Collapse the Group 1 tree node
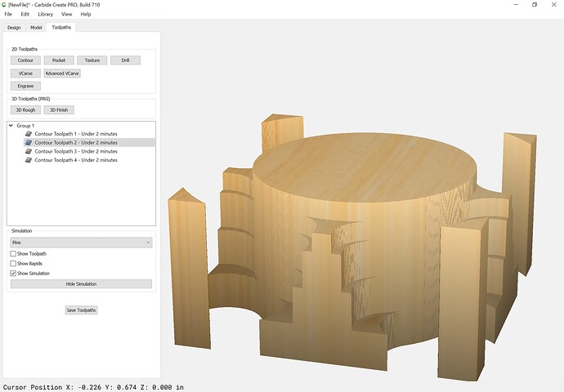The height and width of the screenshot is (392, 564). point(10,126)
